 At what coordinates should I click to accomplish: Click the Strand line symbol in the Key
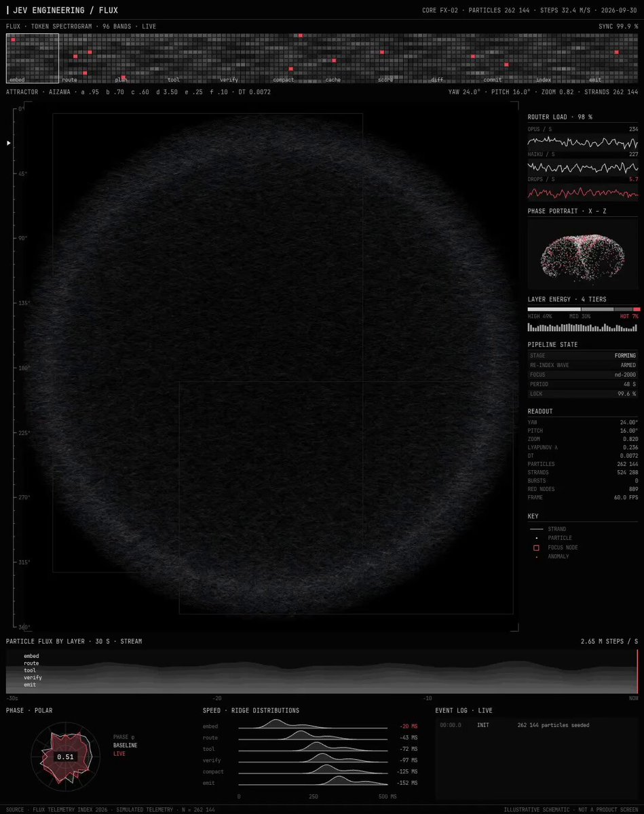coord(536,529)
